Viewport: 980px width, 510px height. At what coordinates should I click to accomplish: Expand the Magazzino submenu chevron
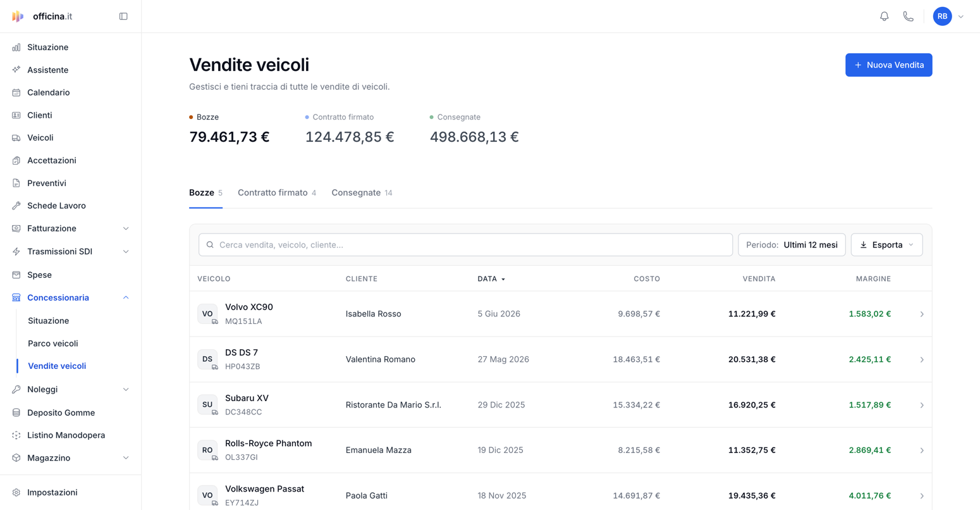[x=126, y=458]
